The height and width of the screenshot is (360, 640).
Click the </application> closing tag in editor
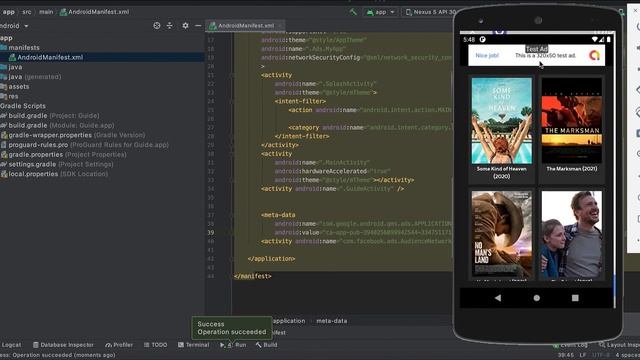coord(271,259)
